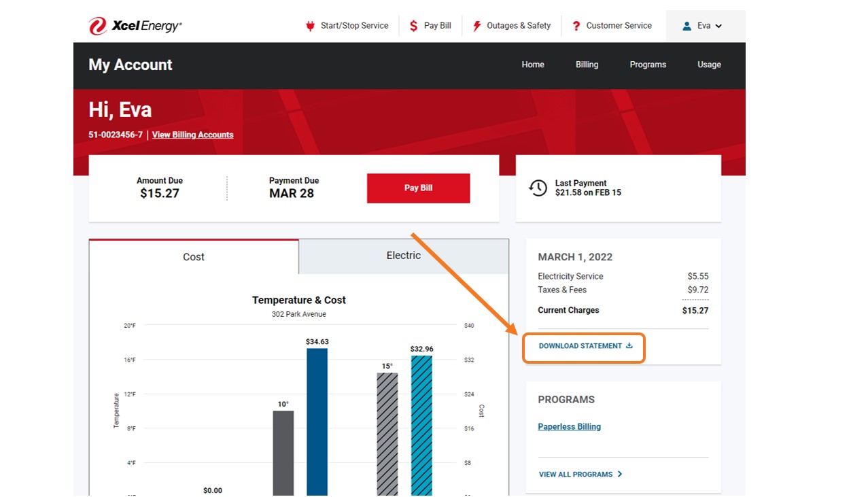Screen dimensions: 868x497
Task: Go to the Home section
Action: (x=532, y=65)
